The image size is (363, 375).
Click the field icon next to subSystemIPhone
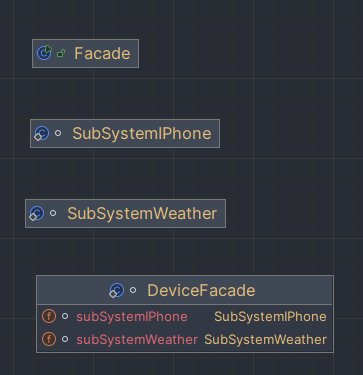(x=49, y=316)
